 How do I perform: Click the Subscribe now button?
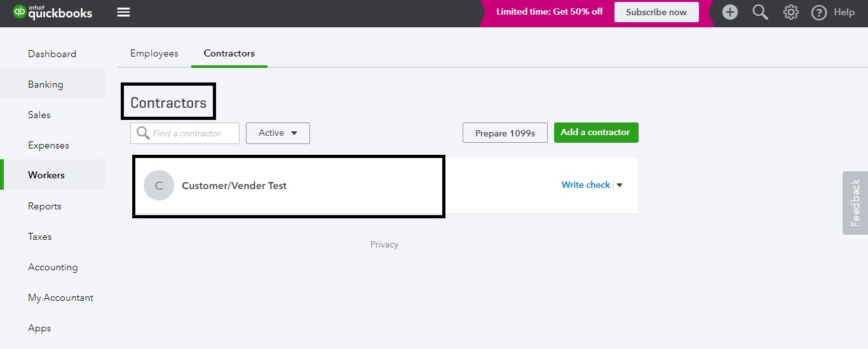pyautogui.click(x=656, y=12)
